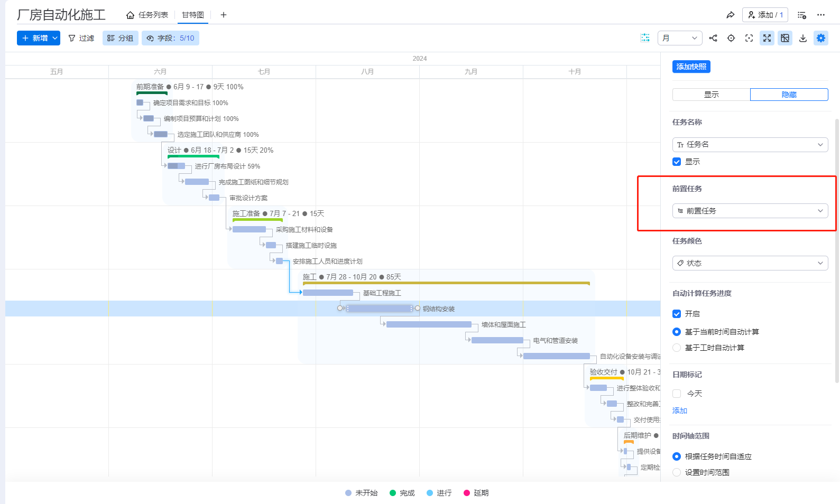Click the 进行 legend item
Image resolution: width=840 pixels, height=504 pixels.
pyautogui.click(x=439, y=493)
